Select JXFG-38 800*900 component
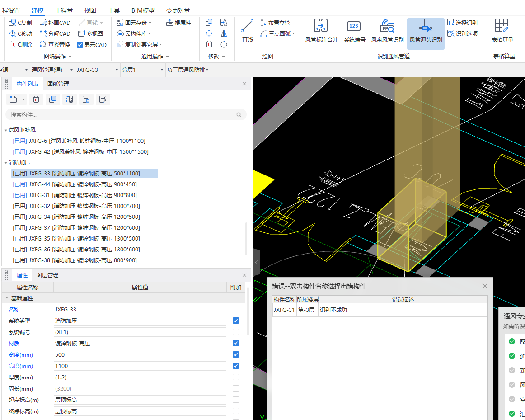 tap(75, 260)
